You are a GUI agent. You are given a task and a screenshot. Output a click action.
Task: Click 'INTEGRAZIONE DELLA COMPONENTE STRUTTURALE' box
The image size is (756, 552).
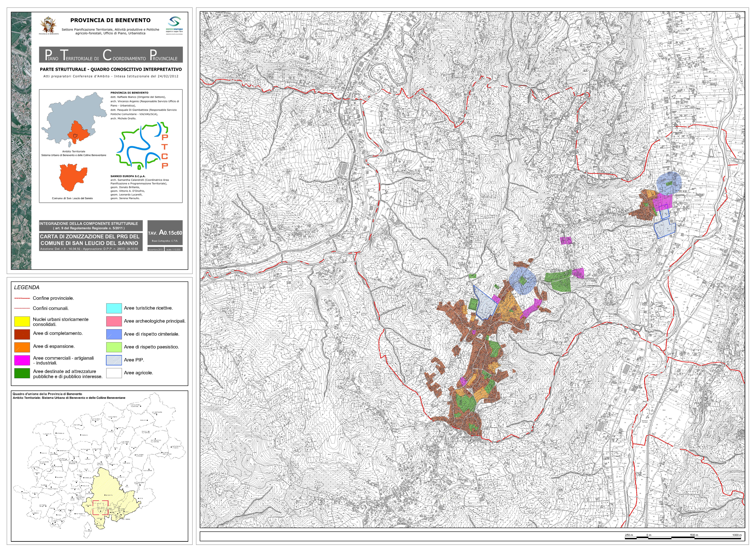pyautogui.click(x=91, y=225)
